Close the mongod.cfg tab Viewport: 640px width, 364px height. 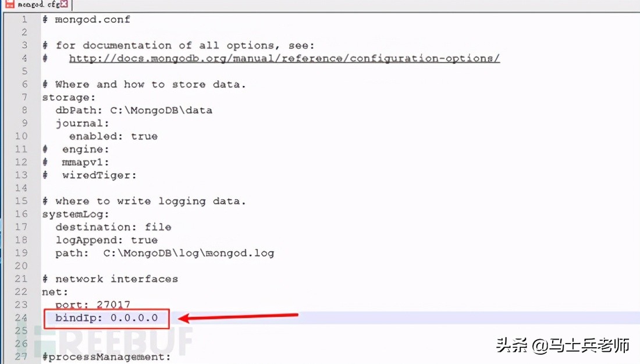[x=63, y=4]
